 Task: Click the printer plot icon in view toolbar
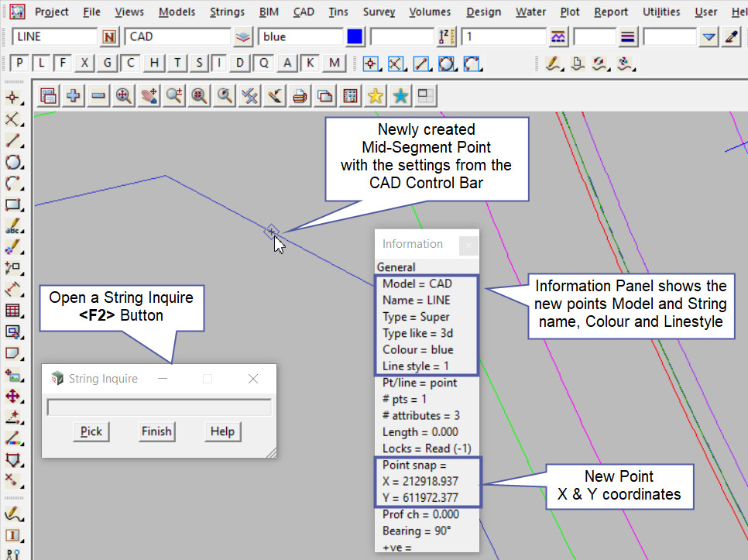(x=300, y=95)
